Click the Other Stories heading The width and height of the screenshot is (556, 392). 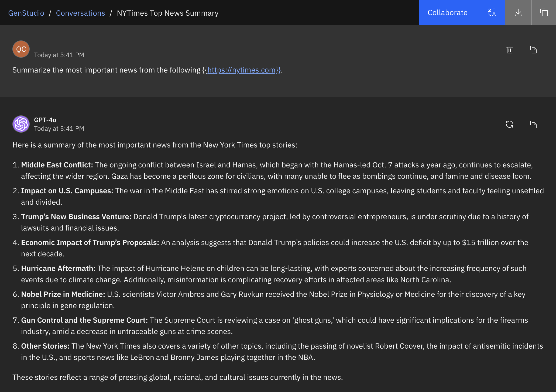[45, 346]
